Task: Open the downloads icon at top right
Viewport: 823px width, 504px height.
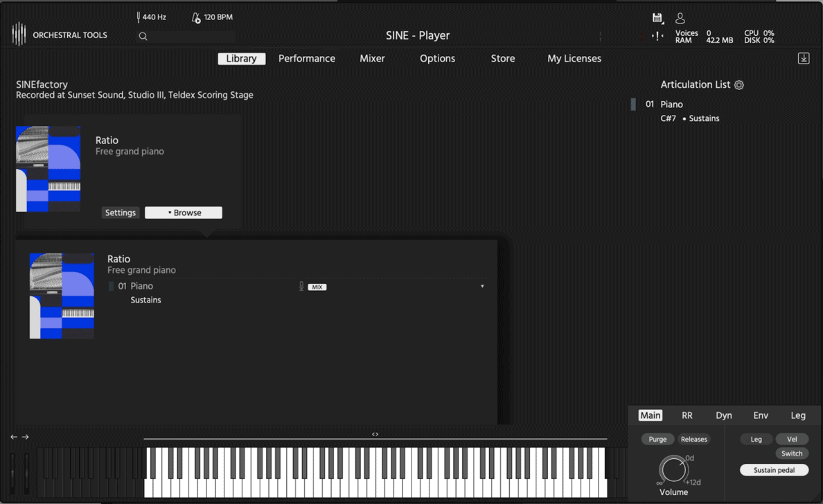Action: click(x=804, y=59)
